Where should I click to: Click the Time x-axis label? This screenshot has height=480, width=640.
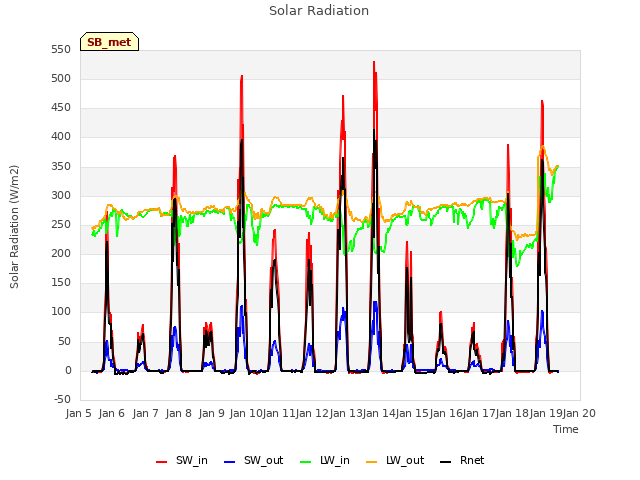click(x=566, y=429)
